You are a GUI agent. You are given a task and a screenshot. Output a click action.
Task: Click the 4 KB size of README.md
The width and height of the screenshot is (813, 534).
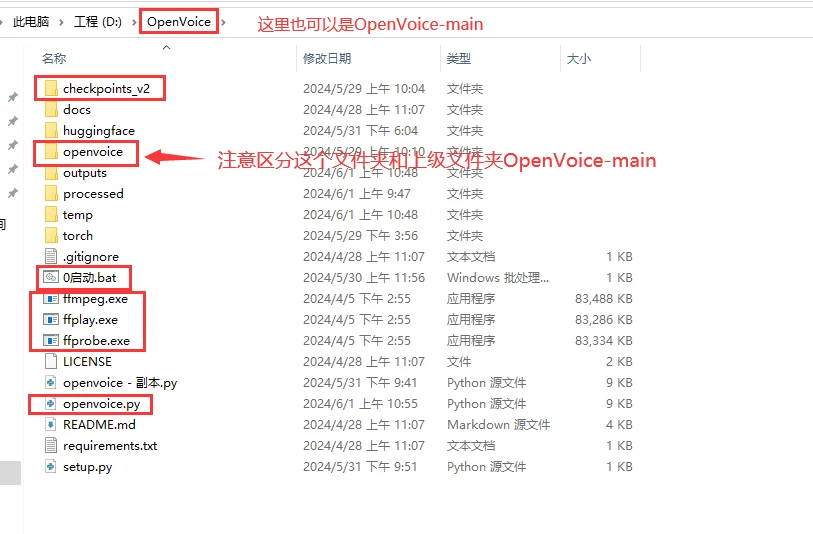point(619,425)
